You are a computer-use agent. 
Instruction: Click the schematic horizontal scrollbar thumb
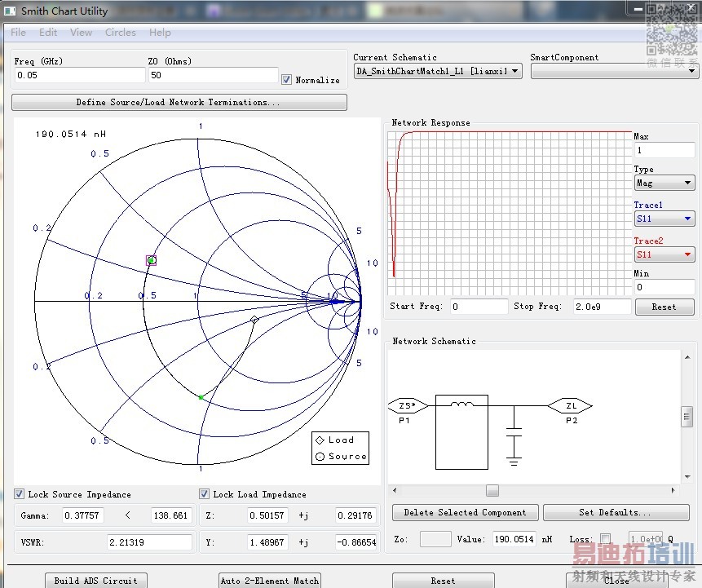click(492, 491)
